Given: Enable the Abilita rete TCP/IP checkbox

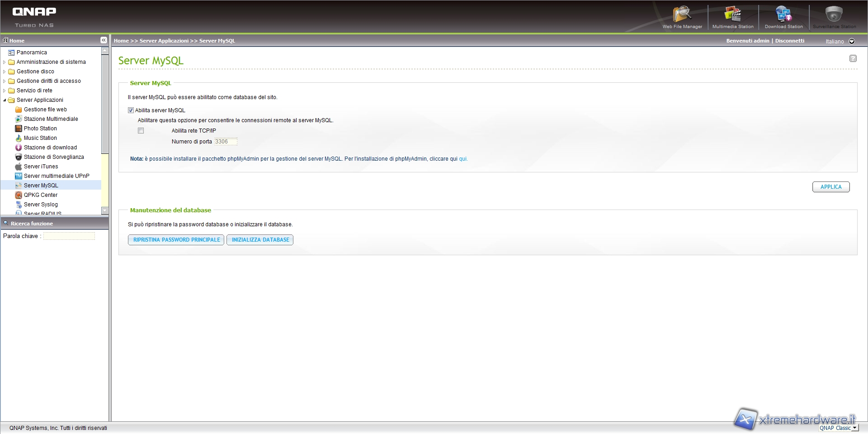Looking at the screenshot, I should [x=141, y=131].
